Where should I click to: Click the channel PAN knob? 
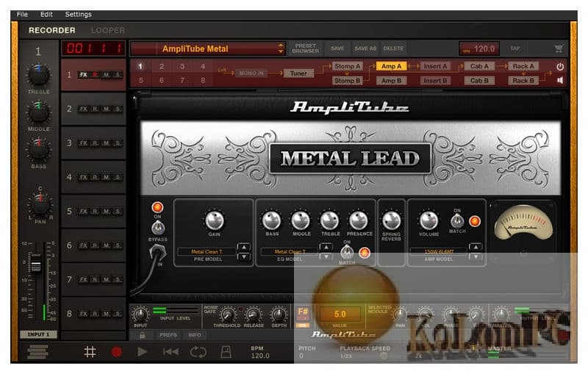40,204
